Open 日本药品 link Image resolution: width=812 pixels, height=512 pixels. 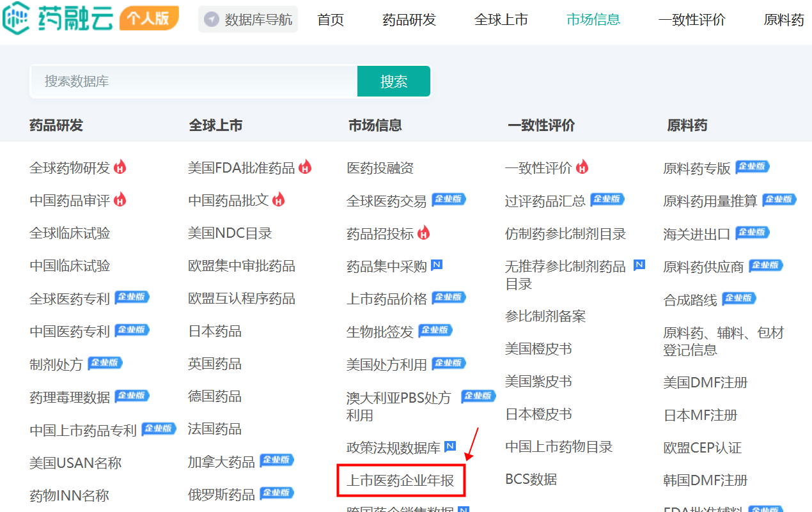pos(215,331)
